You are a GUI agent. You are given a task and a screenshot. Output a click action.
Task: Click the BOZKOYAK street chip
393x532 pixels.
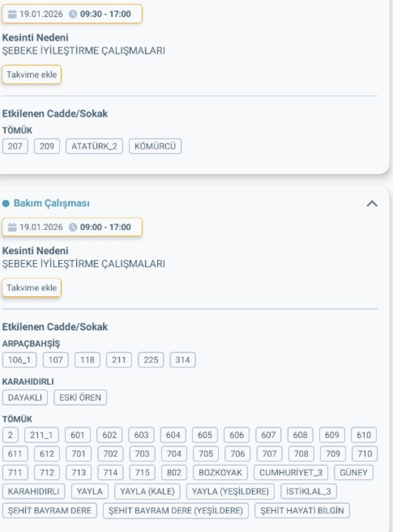point(221,473)
